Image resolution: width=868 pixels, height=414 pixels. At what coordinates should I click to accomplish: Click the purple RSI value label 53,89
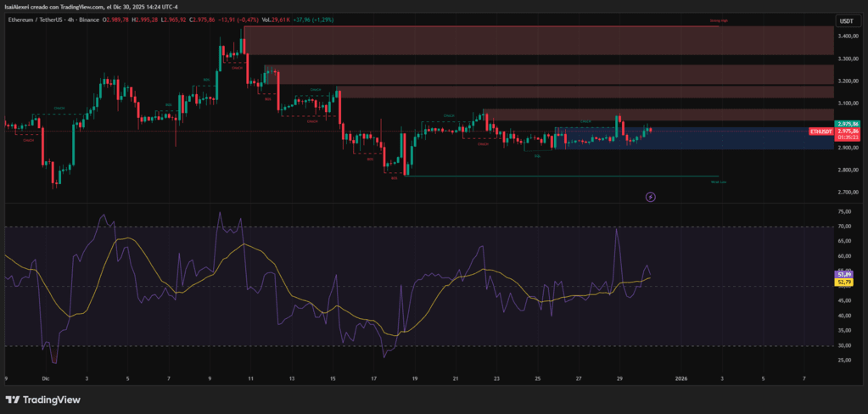click(x=845, y=274)
